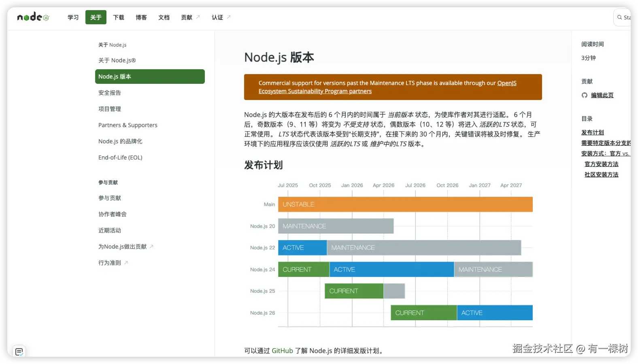Viewport: 638px width, 364px height.
Task: Select the 关于 nav tab
Action: [x=96, y=17]
